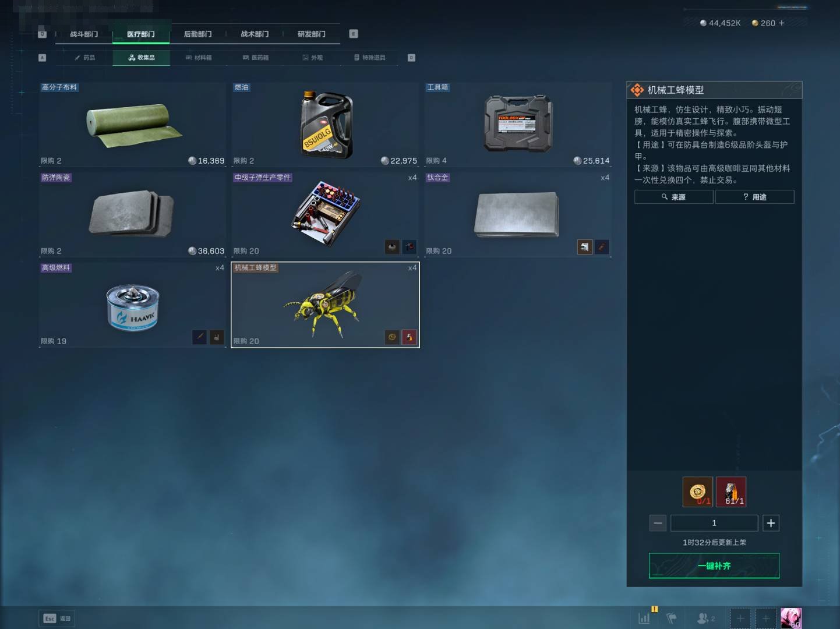Switch to the 战斗部门 tab
The width and height of the screenshot is (840, 629).
tap(84, 34)
